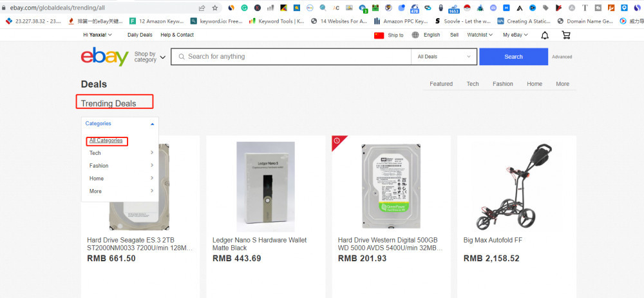The height and width of the screenshot is (298, 644).
Task: Open the Advanced search link
Action: [562, 57]
